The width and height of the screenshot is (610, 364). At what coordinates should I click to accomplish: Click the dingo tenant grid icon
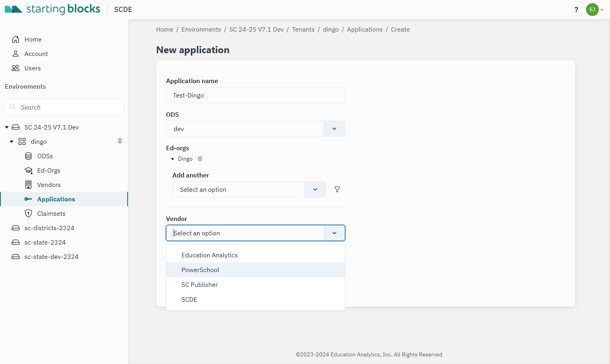tap(22, 141)
